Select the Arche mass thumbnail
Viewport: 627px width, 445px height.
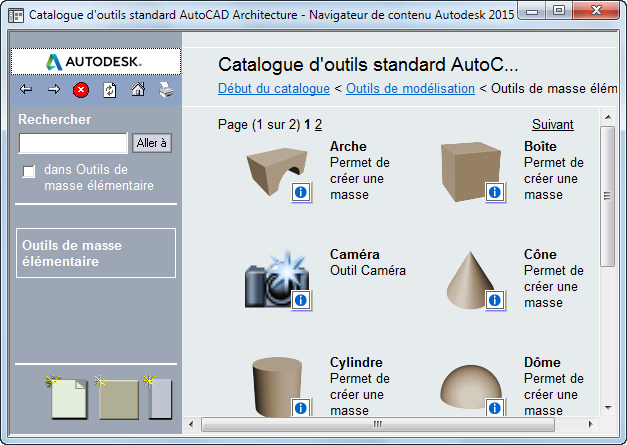276,171
